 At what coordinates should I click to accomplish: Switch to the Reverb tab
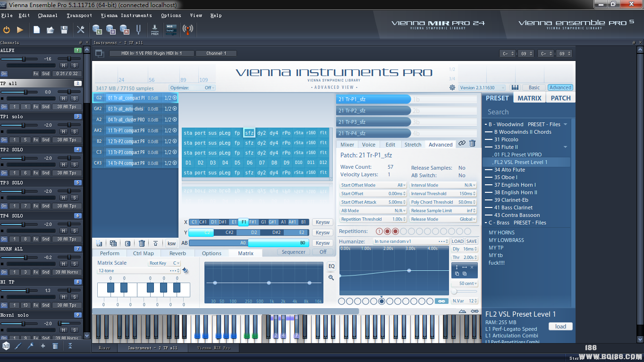coord(178,253)
